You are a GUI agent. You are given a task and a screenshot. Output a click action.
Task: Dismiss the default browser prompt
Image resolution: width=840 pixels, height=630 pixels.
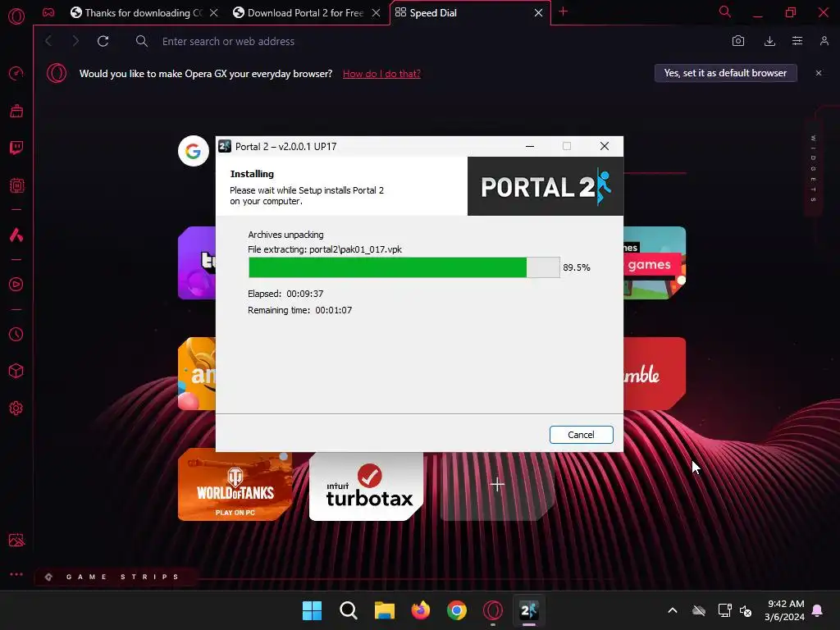819,73
